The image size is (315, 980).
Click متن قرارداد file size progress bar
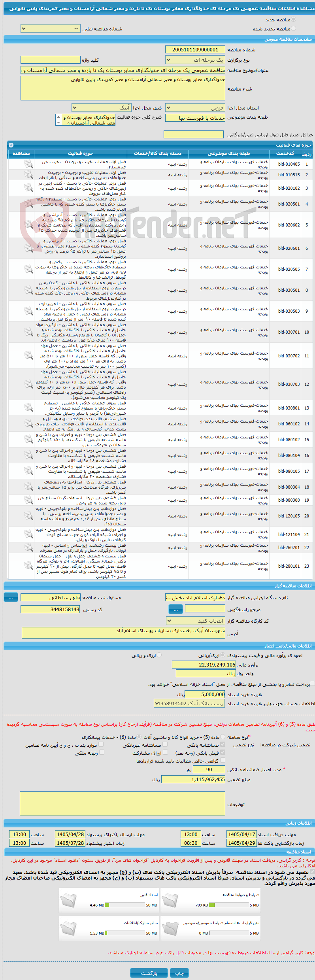pyautogui.click(x=228, y=933)
